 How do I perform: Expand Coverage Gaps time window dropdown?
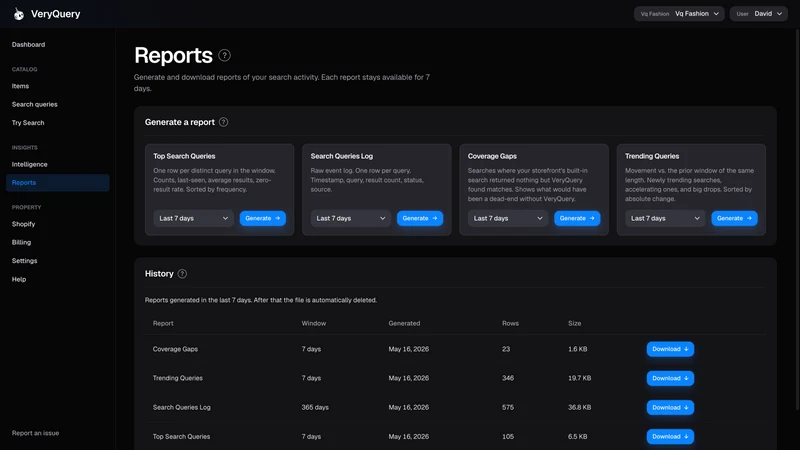tap(508, 218)
